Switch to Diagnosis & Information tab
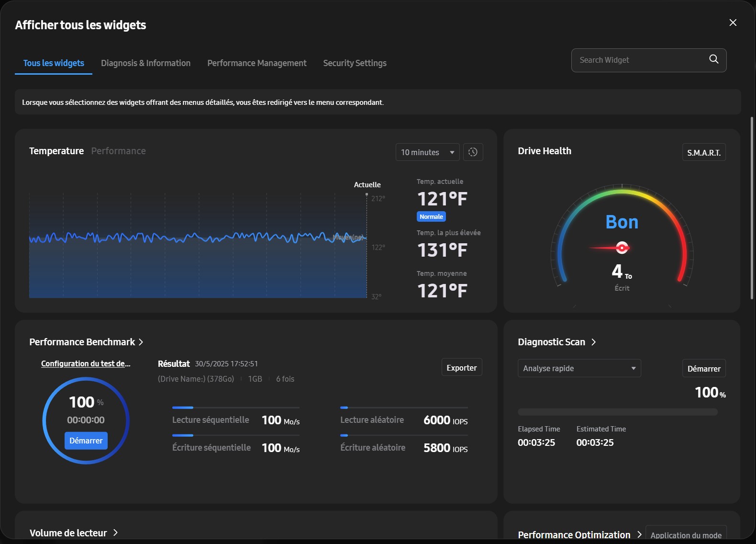756x544 pixels. pyautogui.click(x=145, y=63)
